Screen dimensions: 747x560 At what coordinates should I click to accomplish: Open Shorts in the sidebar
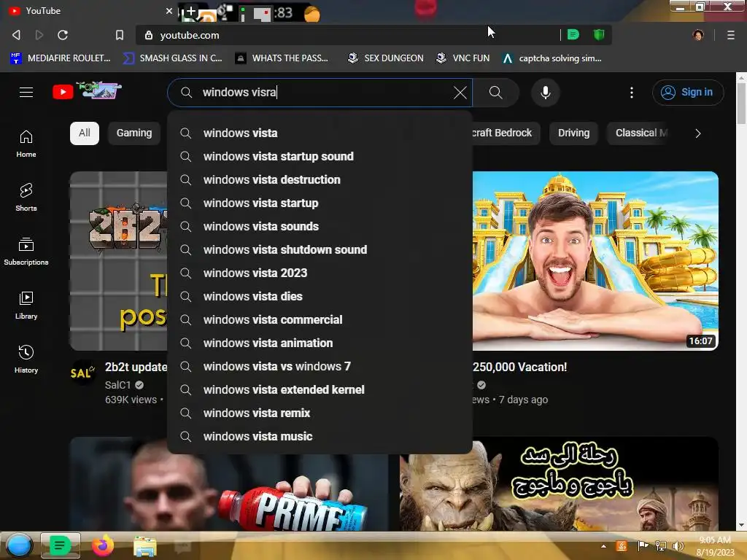(26, 197)
